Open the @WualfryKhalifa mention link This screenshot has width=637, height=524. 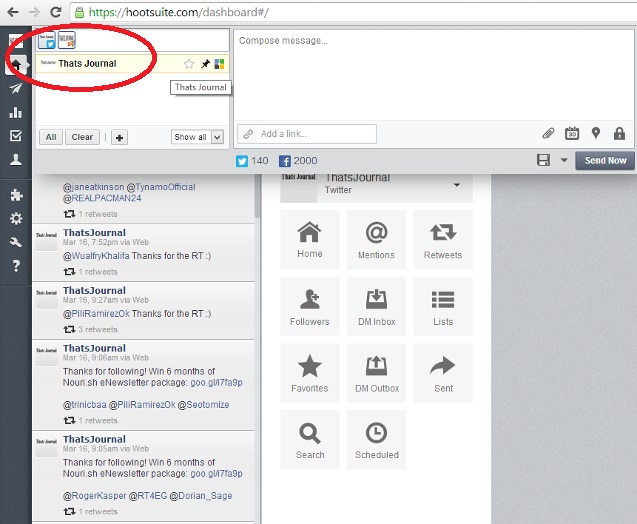[x=96, y=256]
